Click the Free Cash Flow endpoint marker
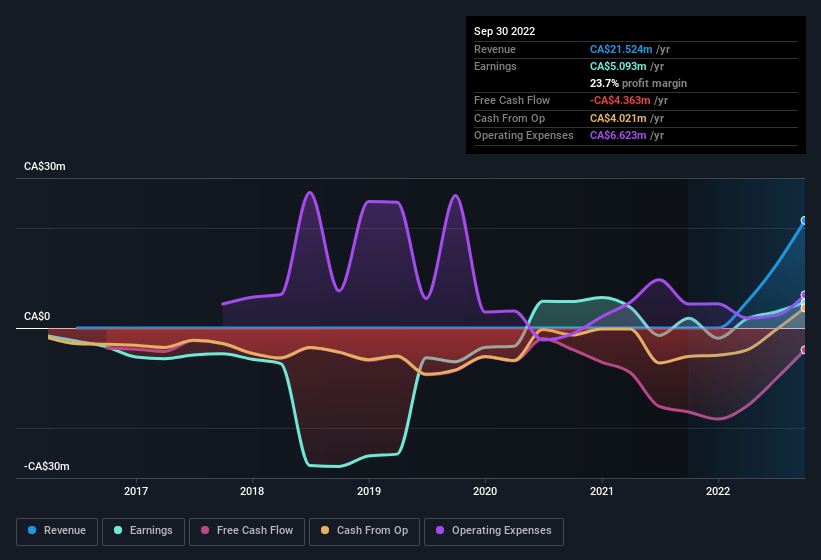Image resolution: width=821 pixels, height=560 pixels. pyautogui.click(x=804, y=350)
